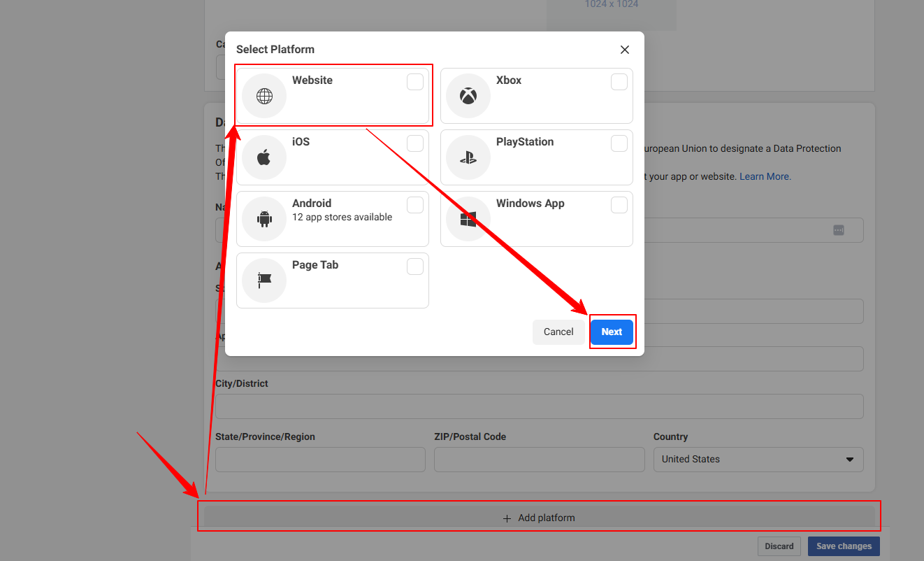Tick the Xbox platform checkbox
Screen dimensions: 924x561
(x=619, y=82)
